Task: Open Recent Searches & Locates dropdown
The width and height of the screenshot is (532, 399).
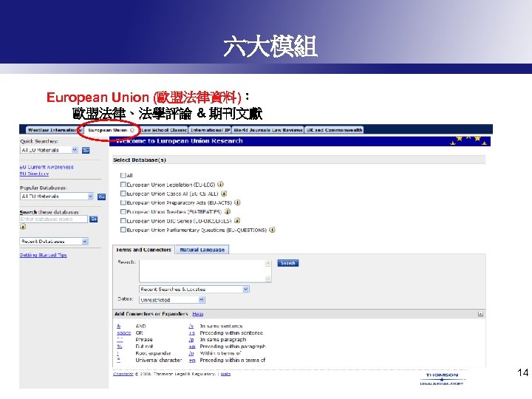Action: [194, 290]
